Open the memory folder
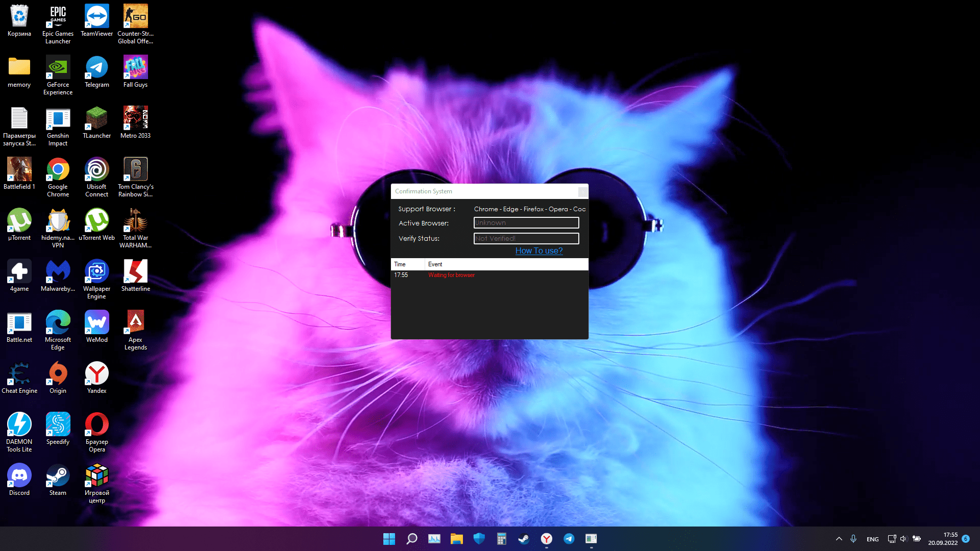This screenshot has width=980, height=551. [x=19, y=72]
